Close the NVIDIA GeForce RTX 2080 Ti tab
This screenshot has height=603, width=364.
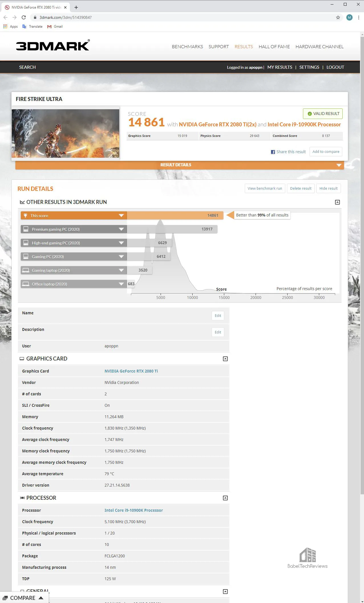[65, 7]
